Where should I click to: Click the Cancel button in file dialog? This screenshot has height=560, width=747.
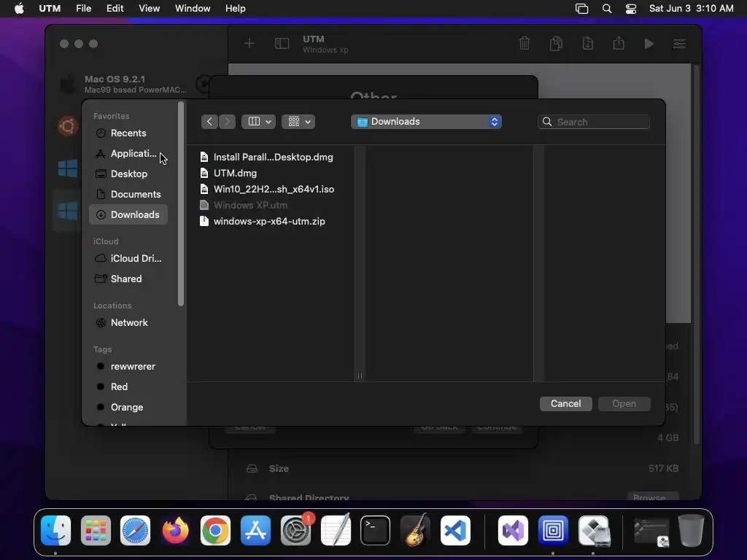566,404
